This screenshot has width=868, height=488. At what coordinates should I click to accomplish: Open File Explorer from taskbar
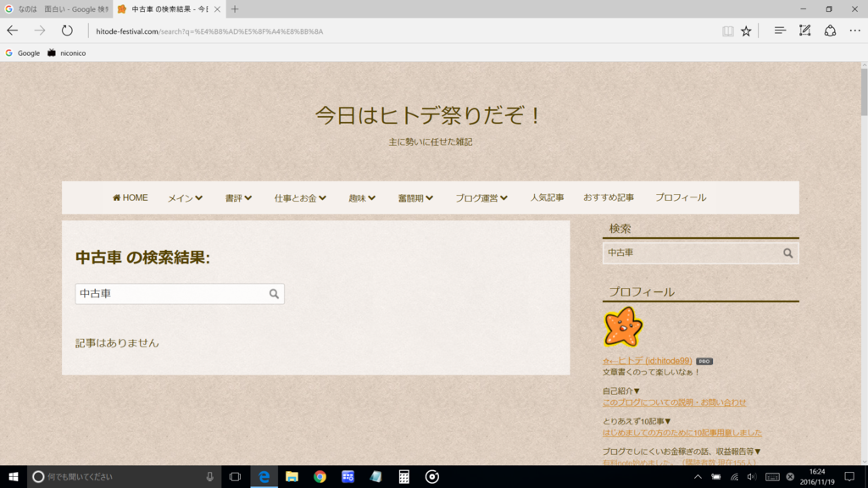(292, 476)
